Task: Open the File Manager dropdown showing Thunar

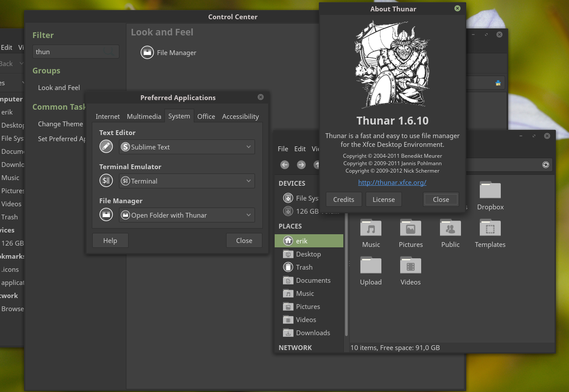Action: (x=187, y=215)
